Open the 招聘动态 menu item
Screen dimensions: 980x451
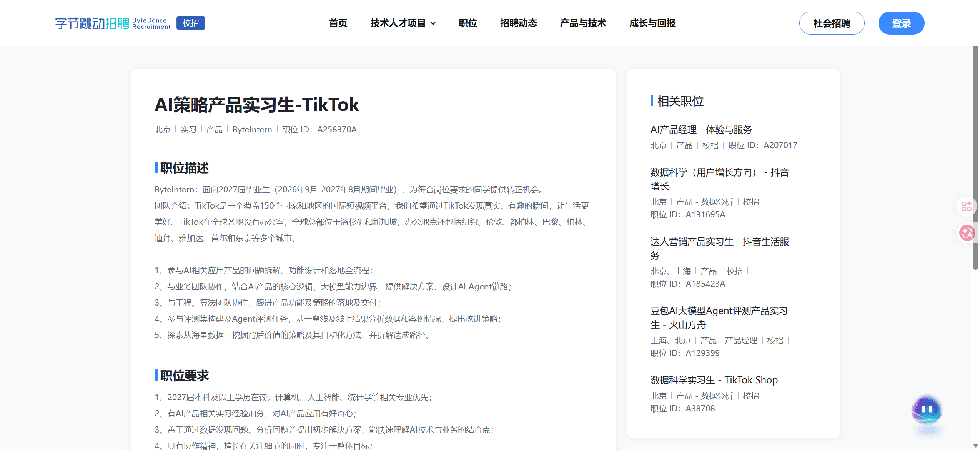(x=519, y=23)
